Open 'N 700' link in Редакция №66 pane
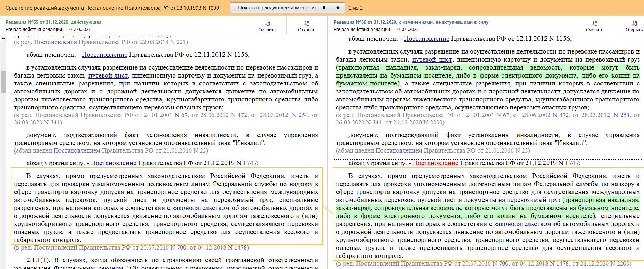Screen dimensions: 644x269 [x=500, y=263]
